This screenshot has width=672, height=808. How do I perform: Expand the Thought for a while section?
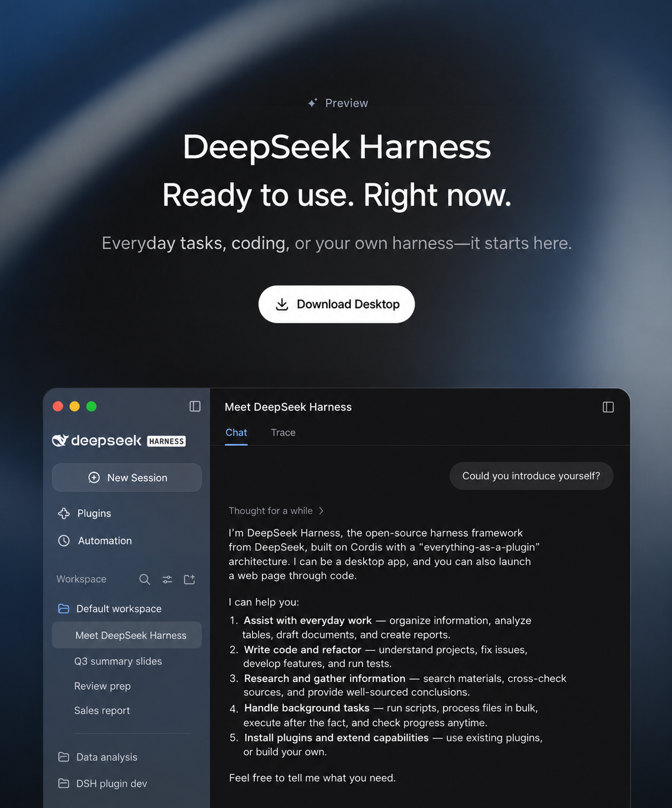(x=276, y=511)
